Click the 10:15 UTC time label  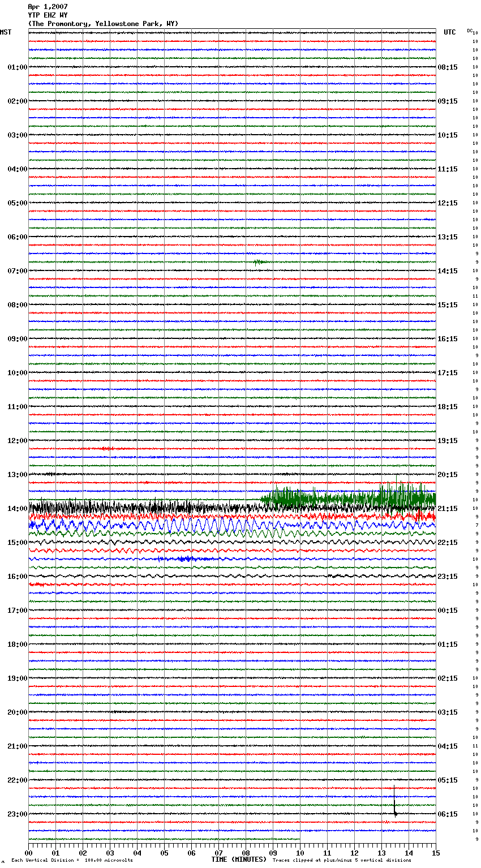[x=448, y=135]
